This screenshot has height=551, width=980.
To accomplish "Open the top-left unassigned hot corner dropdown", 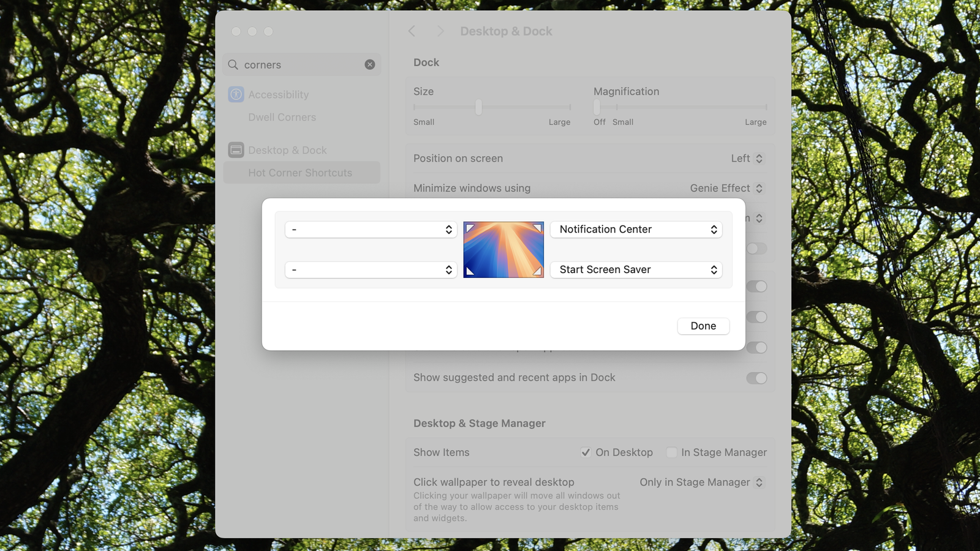I will [371, 229].
